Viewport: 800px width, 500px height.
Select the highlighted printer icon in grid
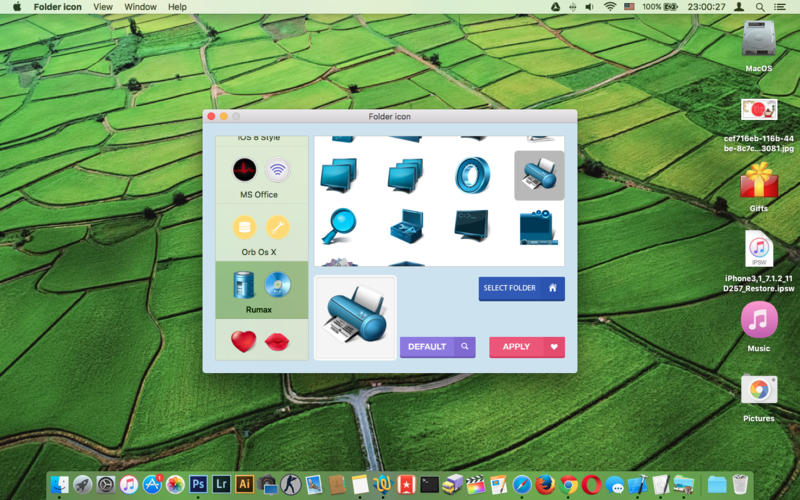pos(539,175)
